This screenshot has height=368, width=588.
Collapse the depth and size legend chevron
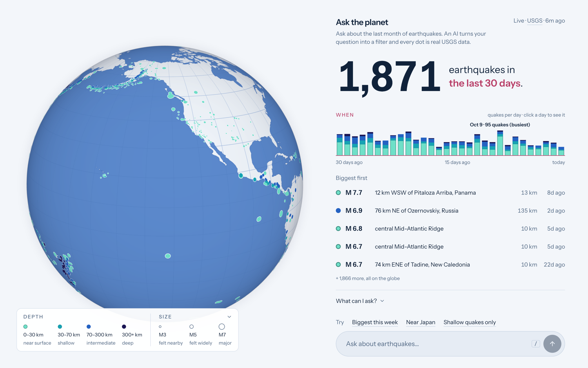click(x=229, y=317)
